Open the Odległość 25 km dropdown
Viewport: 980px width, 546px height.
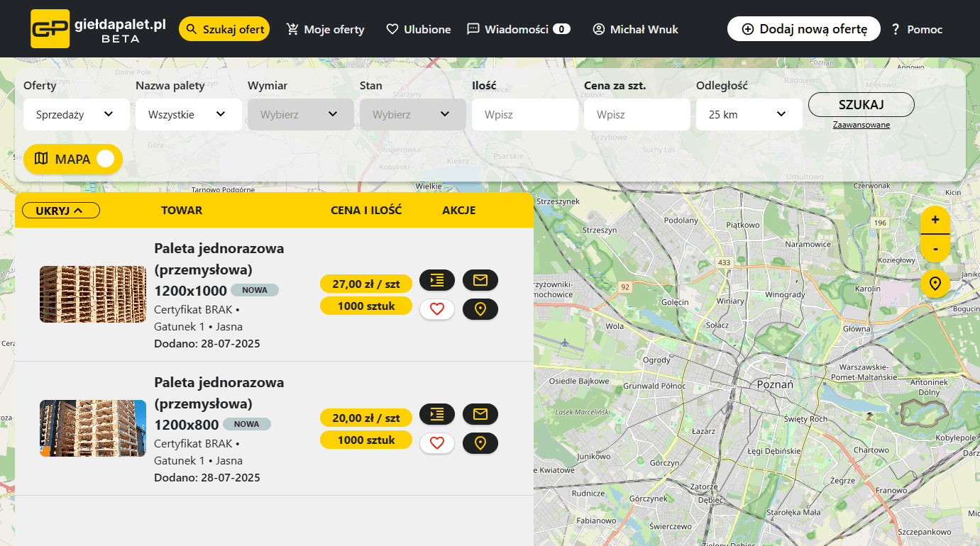click(x=749, y=114)
